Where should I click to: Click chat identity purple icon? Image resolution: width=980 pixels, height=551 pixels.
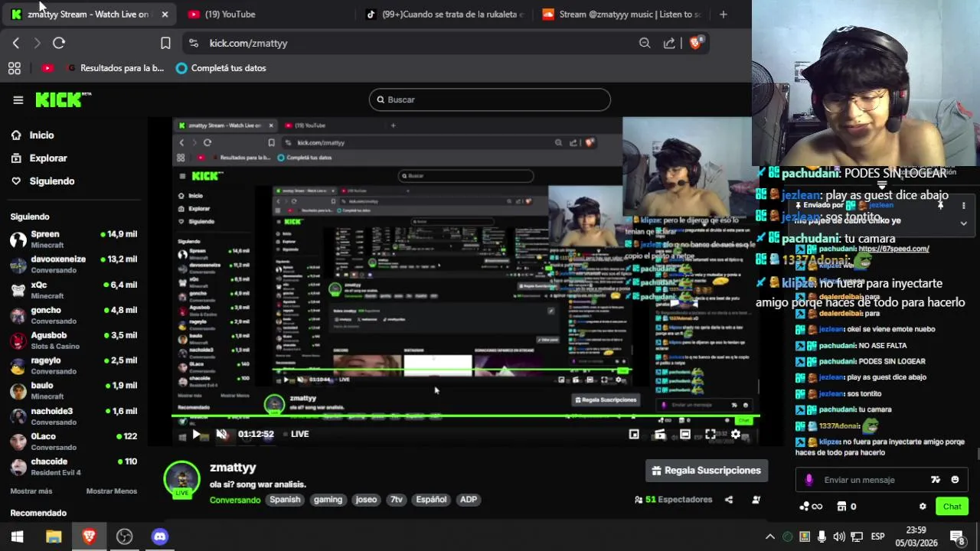(809, 480)
